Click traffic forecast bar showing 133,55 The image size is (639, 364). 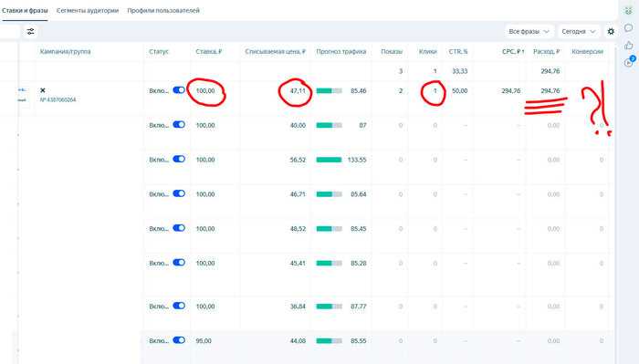[329, 160]
